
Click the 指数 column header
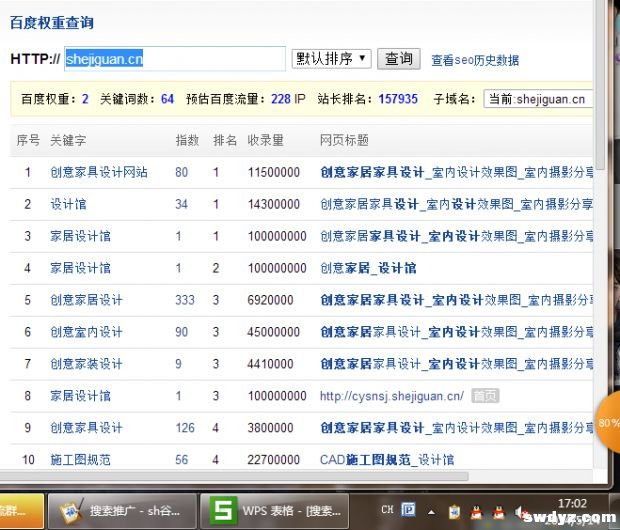tap(187, 140)
